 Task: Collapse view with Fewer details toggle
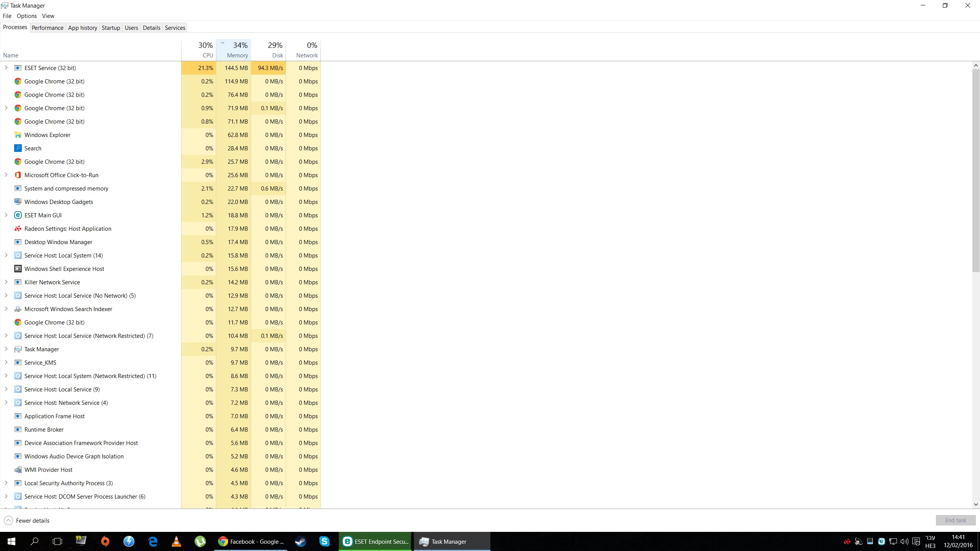click(x=27, y=520)
